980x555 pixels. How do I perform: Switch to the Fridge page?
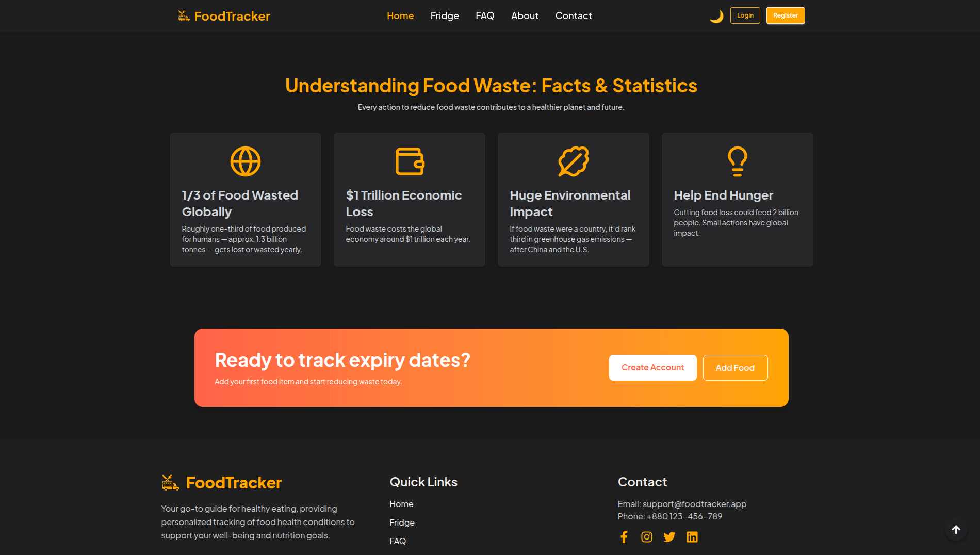pos(444,15)
